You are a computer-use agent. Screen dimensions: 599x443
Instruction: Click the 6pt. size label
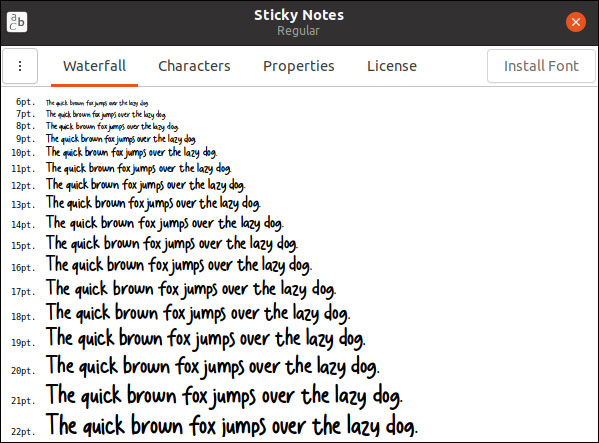click(x=26, y=102)
